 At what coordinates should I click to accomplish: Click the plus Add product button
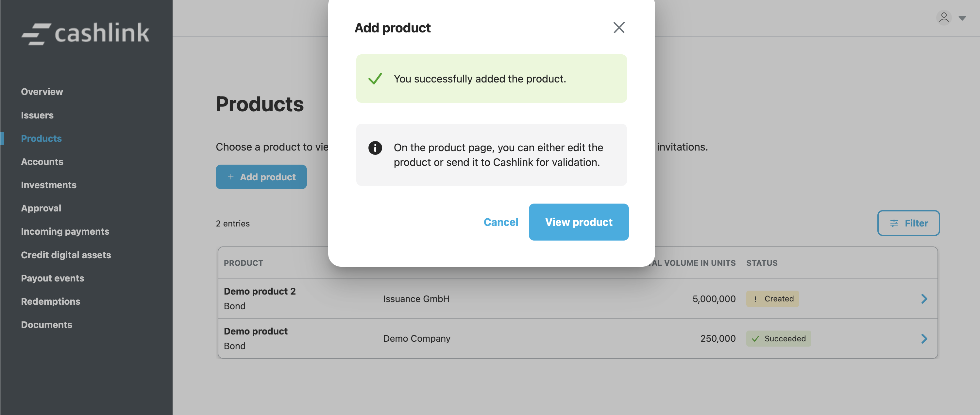[262, 177]
